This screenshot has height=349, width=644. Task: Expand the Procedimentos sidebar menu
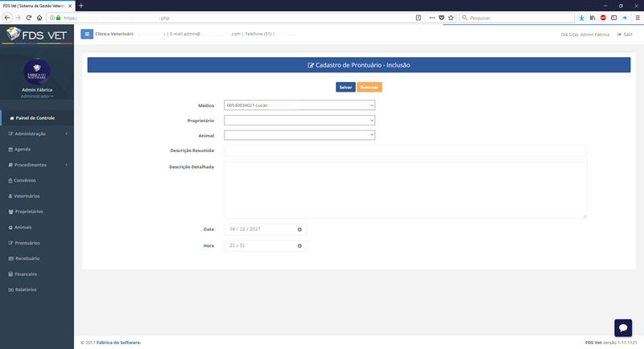point(36,165)
